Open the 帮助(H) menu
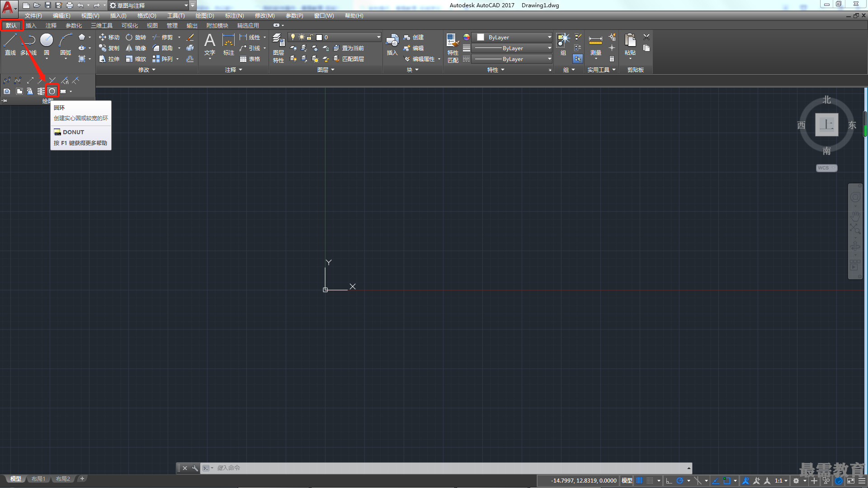Viewport: 868px width, 488px height. [354, 15]
